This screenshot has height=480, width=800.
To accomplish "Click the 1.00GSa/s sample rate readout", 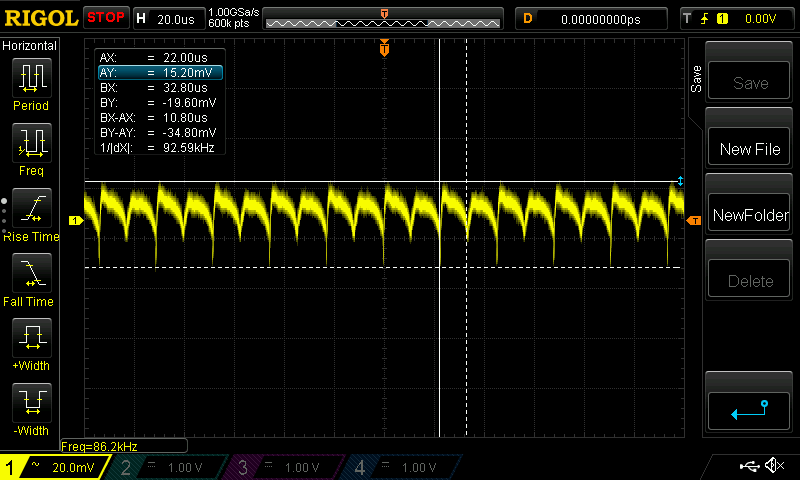I will click(x=234, y=13).
